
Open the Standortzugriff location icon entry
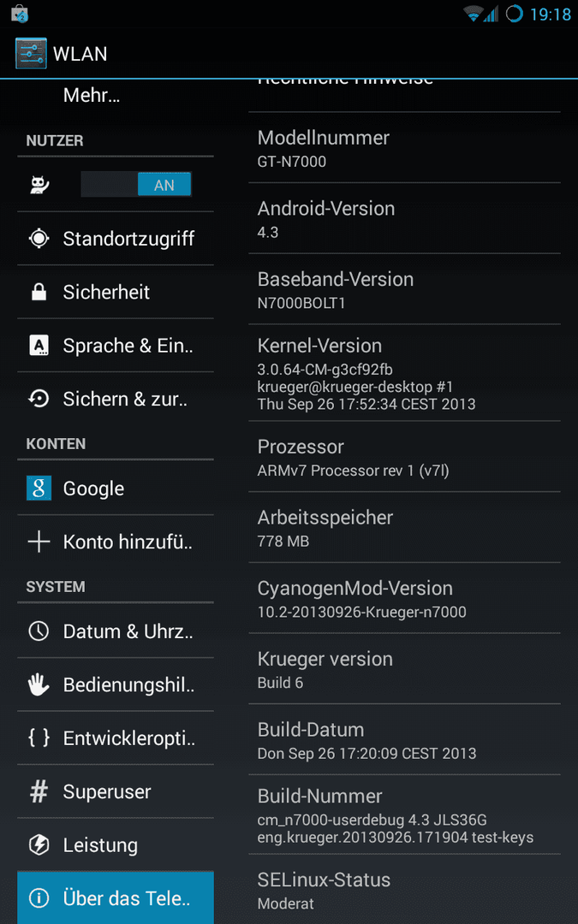pos(39,239)
